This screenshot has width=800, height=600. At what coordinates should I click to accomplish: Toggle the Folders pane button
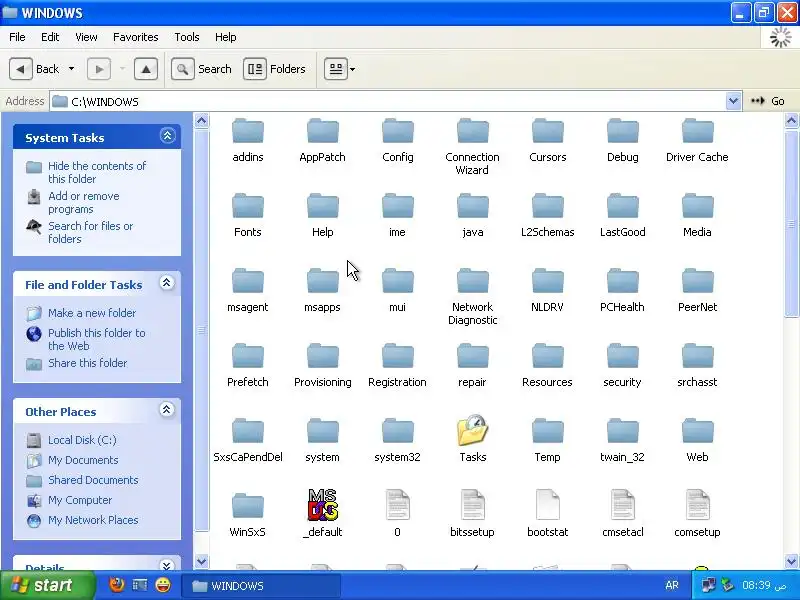point(275,69)
